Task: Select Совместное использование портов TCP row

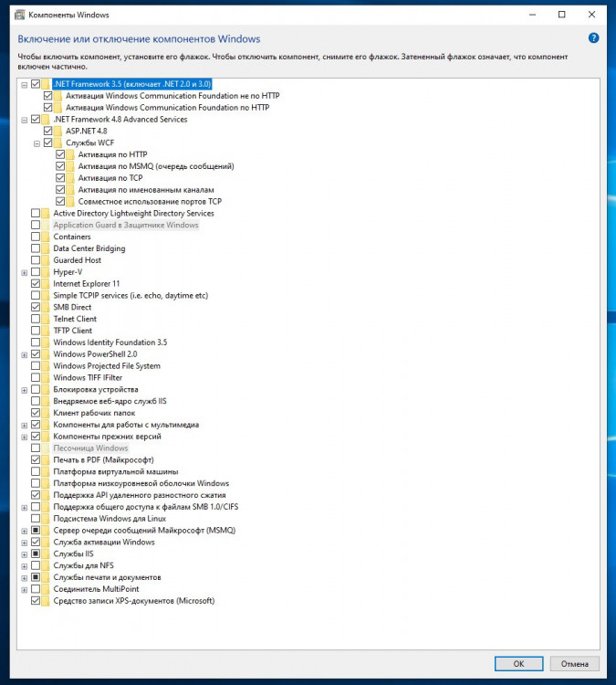Action: [150, 202]
